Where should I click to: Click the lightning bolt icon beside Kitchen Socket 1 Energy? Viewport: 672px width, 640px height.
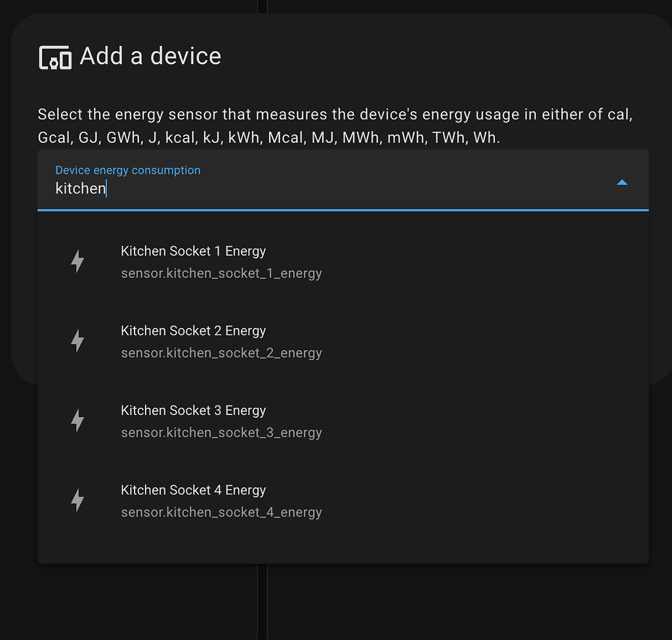pos(77,261)
